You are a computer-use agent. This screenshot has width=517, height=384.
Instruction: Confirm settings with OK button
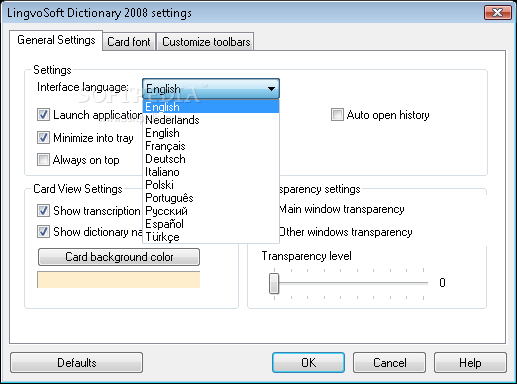click(x=308, y=363)
